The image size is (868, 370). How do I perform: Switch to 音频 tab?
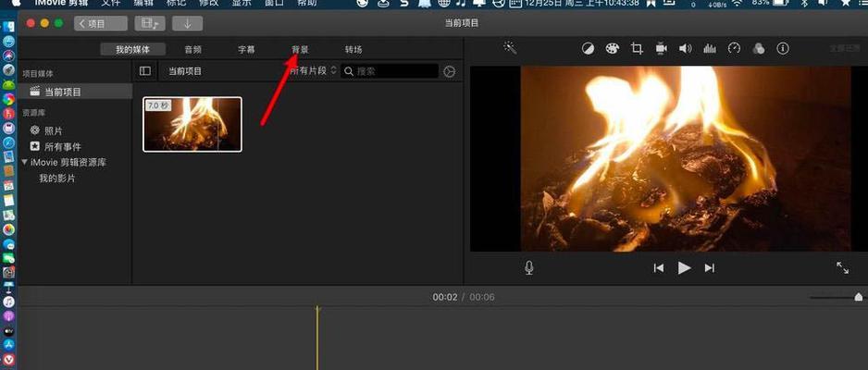point(192,49)
